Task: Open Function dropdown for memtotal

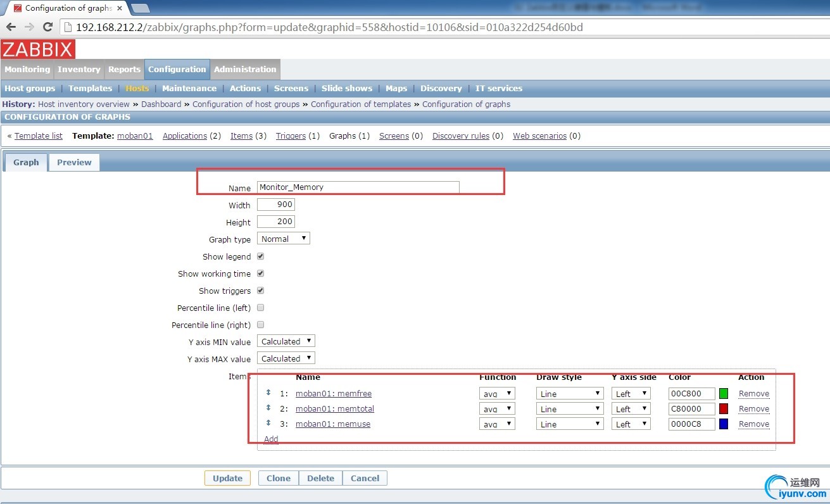Action: (497, 408)
